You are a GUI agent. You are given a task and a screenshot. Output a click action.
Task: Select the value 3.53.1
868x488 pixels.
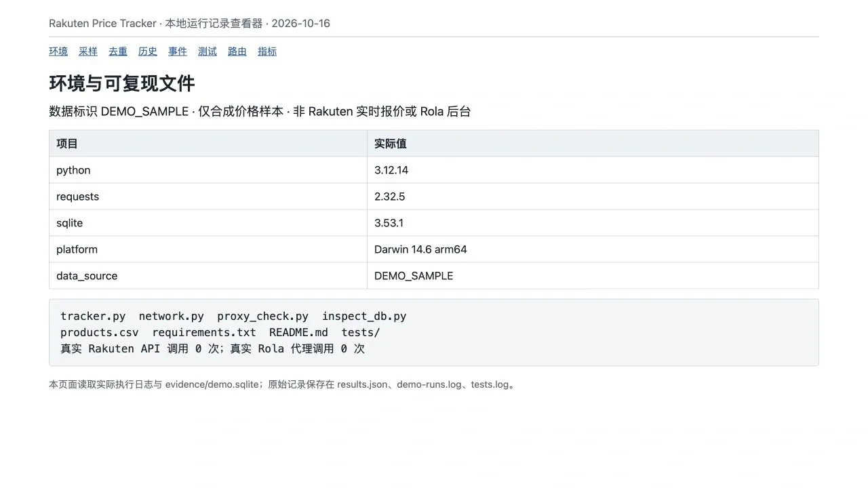(389, 223)
